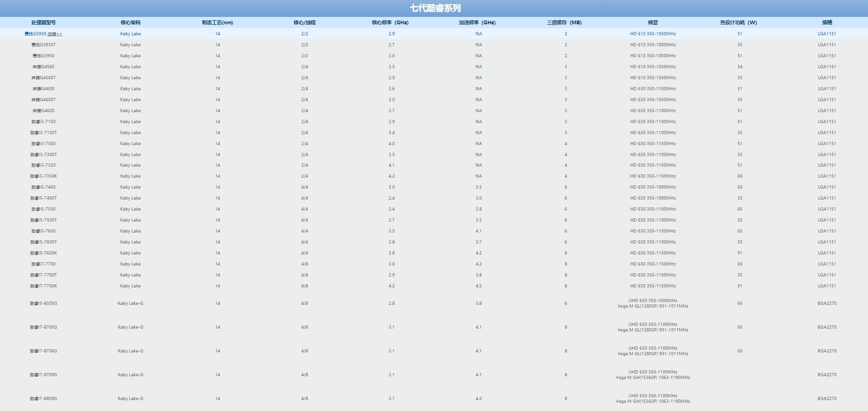Click the 4.2 core frequency for i3-7350K
The image size is (868, 411).
(x=392, y=176)
